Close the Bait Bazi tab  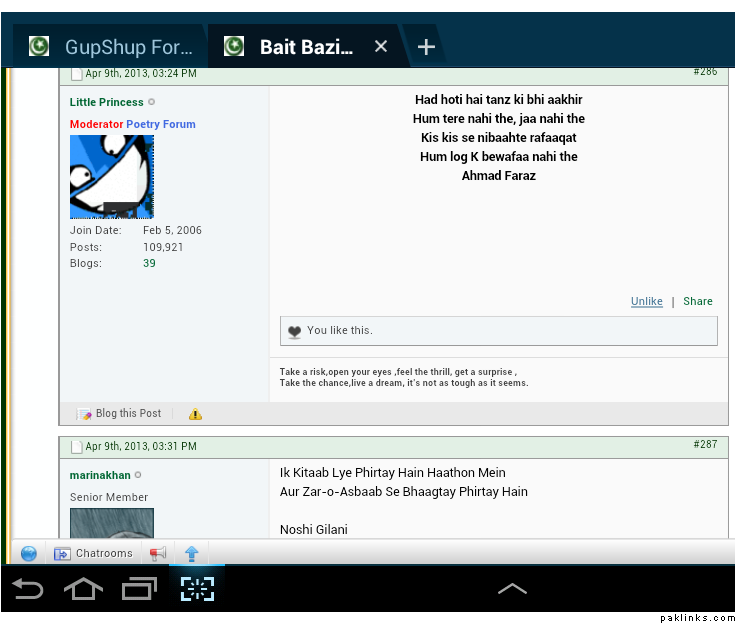click(x=380, y=47)
